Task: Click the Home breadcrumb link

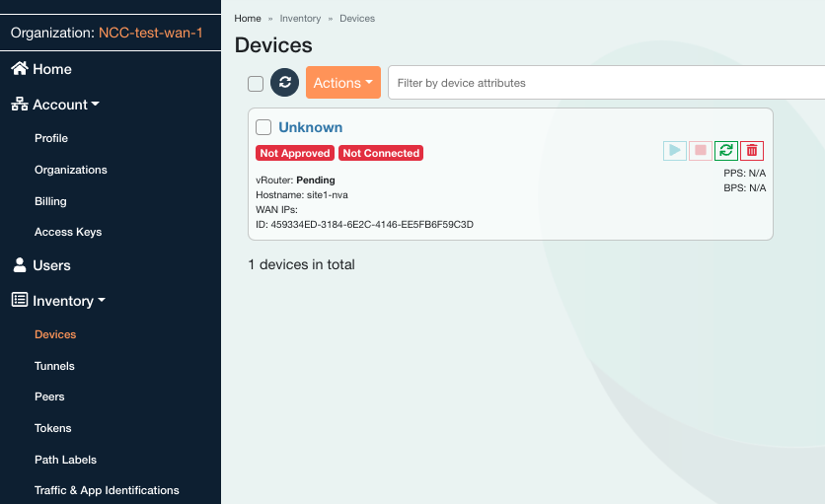Action: point(248,19)
